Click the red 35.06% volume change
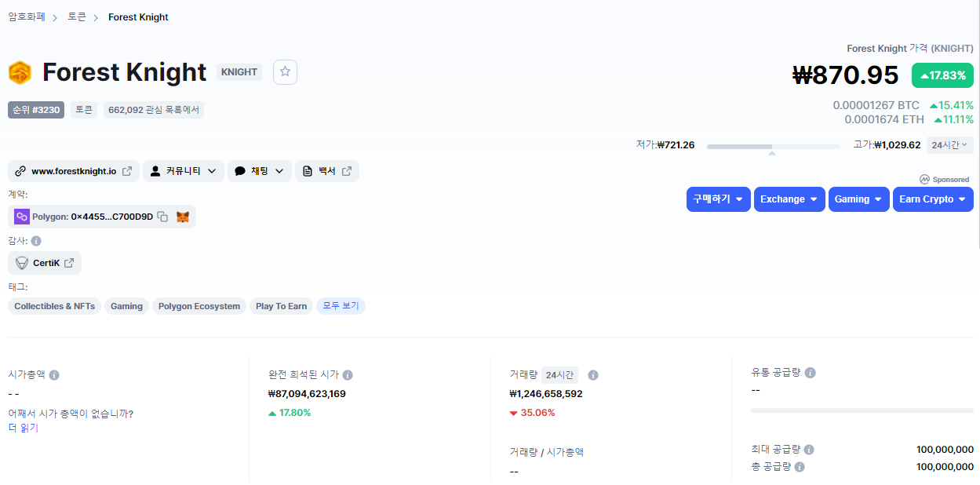This screenshot has height=485, width=980. click(532, 413)
